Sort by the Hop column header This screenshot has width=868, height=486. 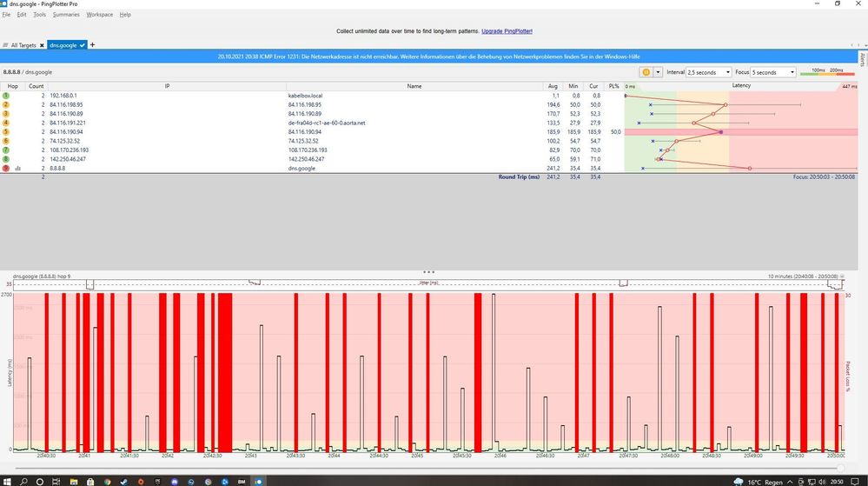coord(13,86)
